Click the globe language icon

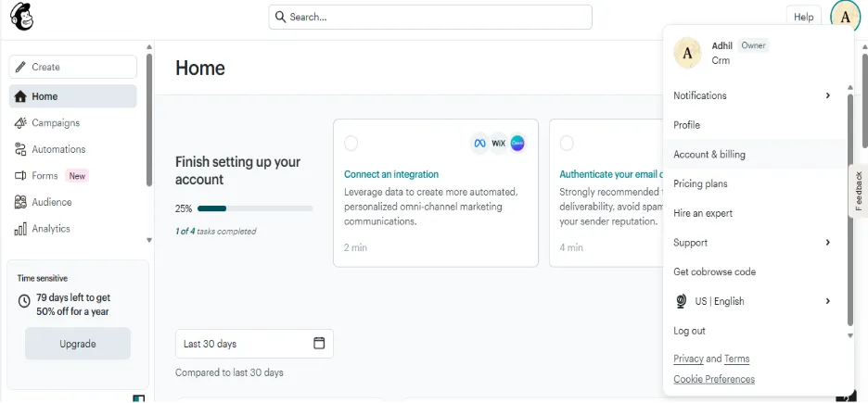tap(682, 301)
